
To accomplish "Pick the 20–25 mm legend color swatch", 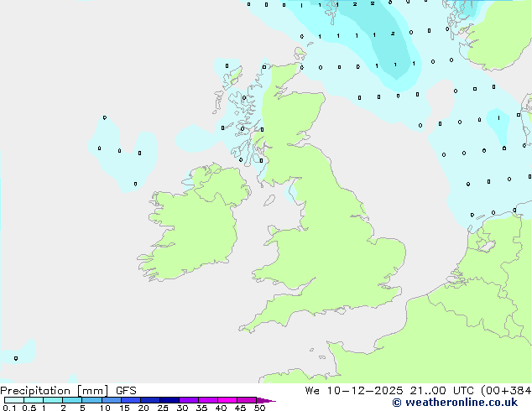I will 150,400.
